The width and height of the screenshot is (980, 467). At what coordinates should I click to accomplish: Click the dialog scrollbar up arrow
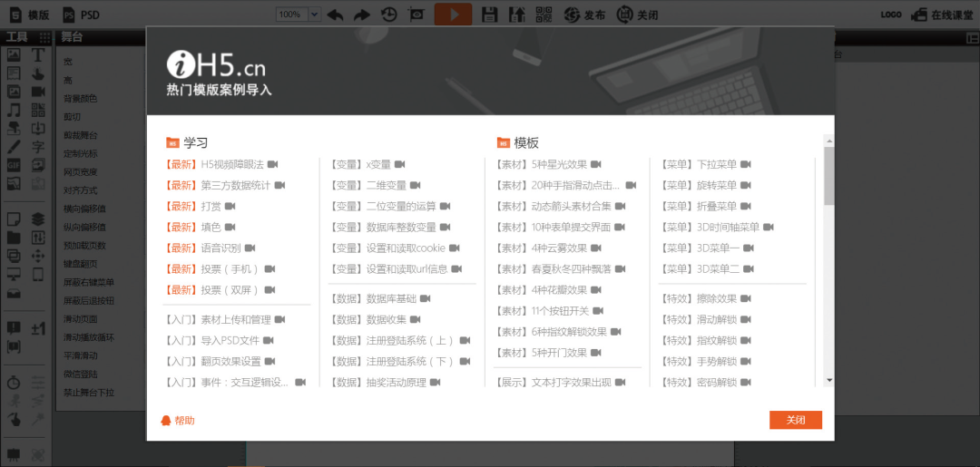tap(828, 140)
